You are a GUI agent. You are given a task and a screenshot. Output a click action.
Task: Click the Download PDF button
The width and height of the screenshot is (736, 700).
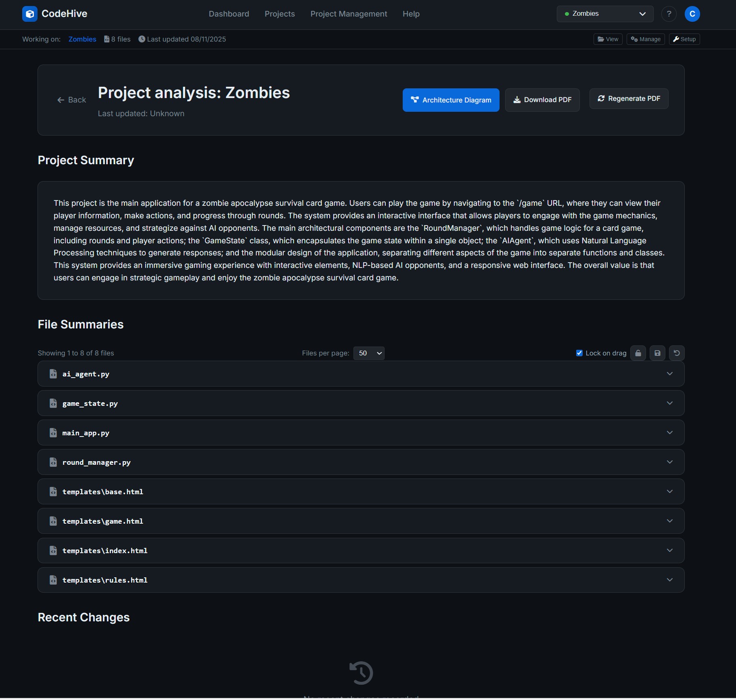pyautogui.click(x=542, y=100)
